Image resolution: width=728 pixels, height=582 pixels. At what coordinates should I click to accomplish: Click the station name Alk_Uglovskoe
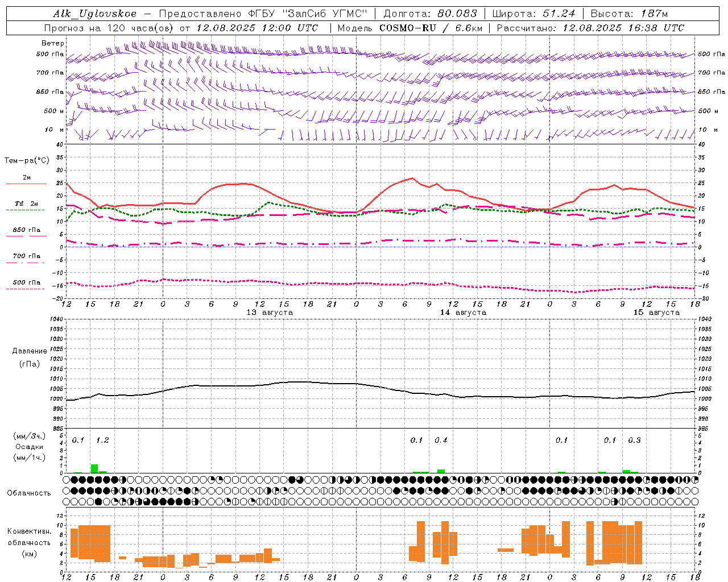(x=95, y=14)
